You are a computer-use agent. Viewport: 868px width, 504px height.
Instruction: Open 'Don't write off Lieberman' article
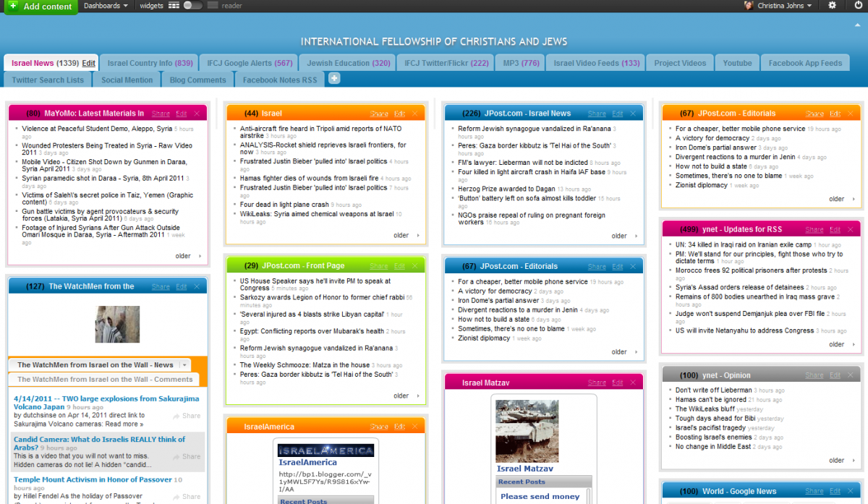[x=714, y=390]
